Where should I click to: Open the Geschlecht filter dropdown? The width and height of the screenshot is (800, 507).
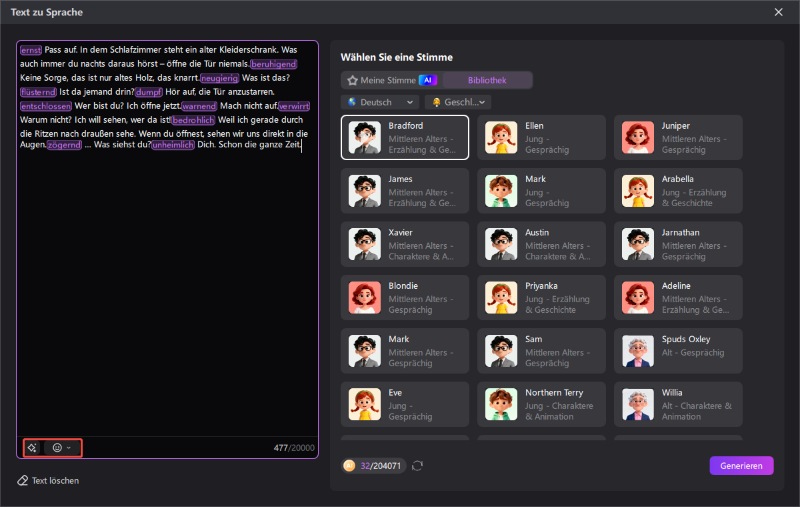pos(458,102)
